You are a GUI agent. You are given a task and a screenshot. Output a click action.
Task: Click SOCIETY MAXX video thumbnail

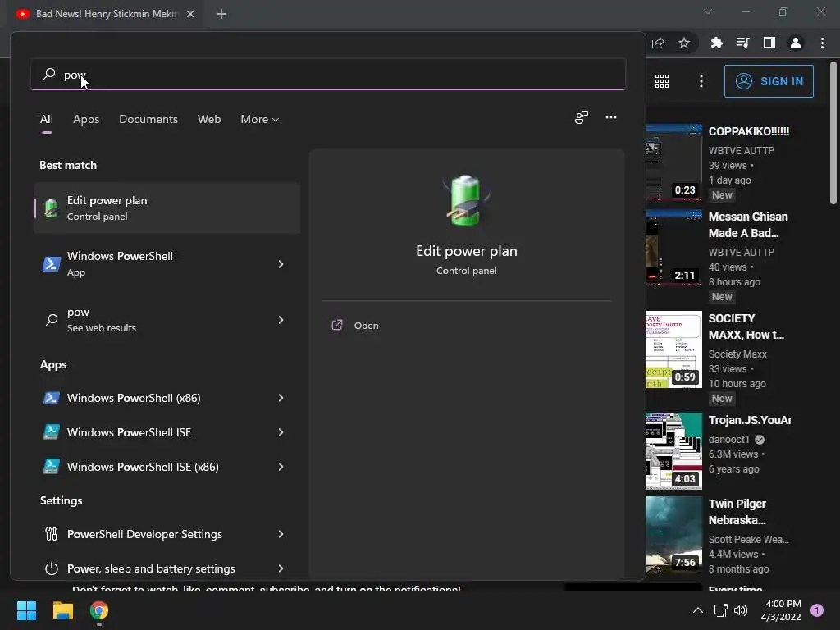click(674, 349)
